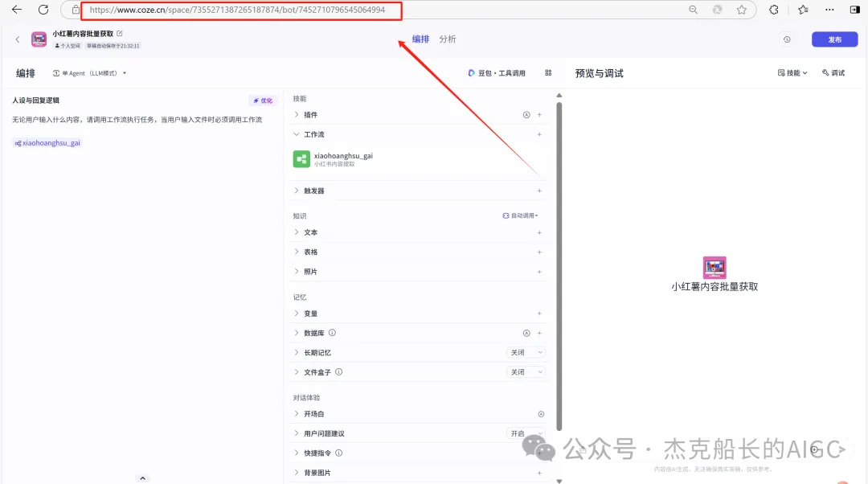Expand the 插件 section
868x484 pixels.
tap(296, 115)
